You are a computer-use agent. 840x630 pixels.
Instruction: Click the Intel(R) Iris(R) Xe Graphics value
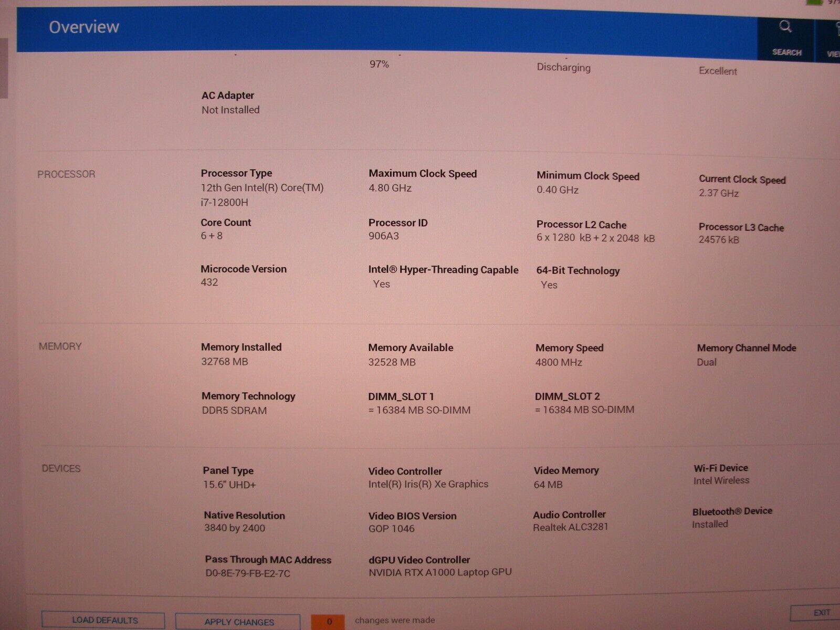(x=428, y=484)
